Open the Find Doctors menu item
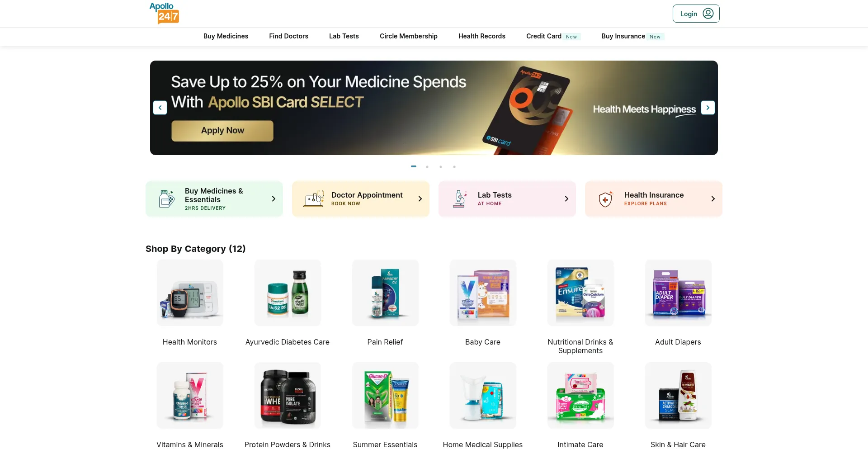Screen dimensions: 868x449 [x=288, y=36]
